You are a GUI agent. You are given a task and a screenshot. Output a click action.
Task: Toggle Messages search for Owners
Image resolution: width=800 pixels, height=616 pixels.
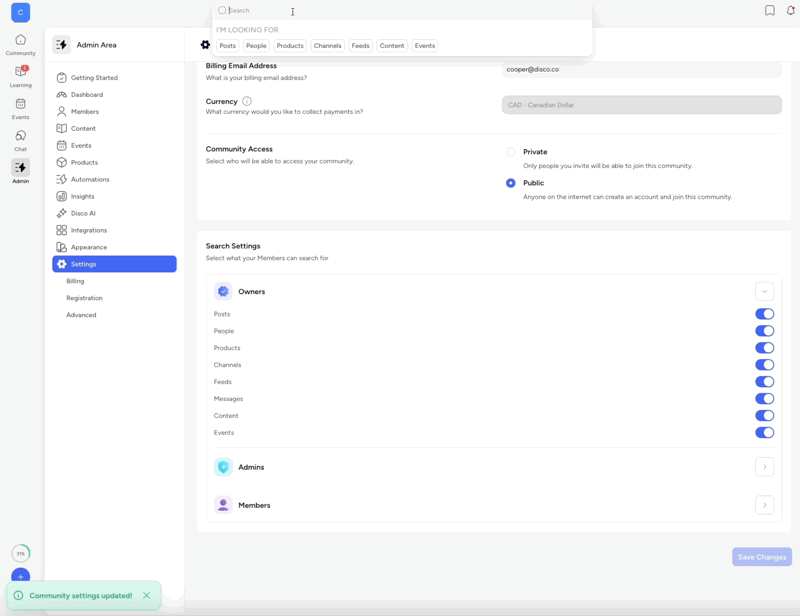pyautogui.click(x=764, y=399)
